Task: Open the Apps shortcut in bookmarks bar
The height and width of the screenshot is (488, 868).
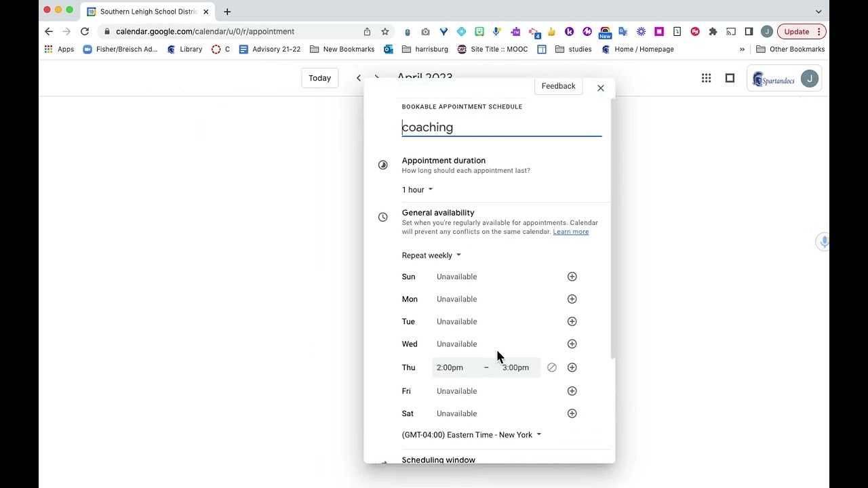Action: click(x=59, y=49)
